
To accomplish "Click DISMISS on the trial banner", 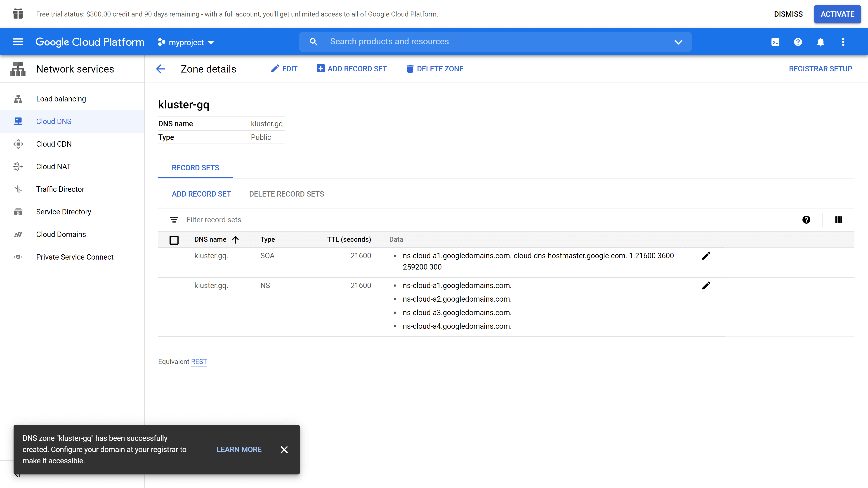I will 788,14.
